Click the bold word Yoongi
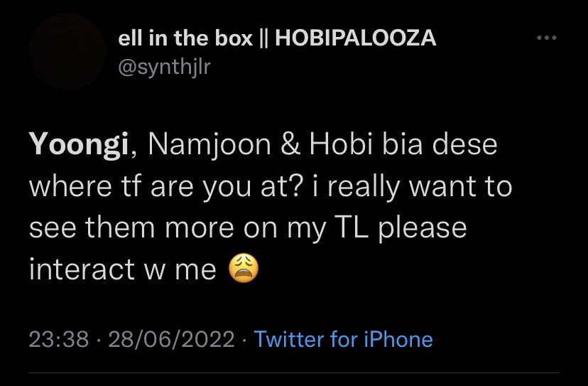The image size is (588, 386). 79,145
